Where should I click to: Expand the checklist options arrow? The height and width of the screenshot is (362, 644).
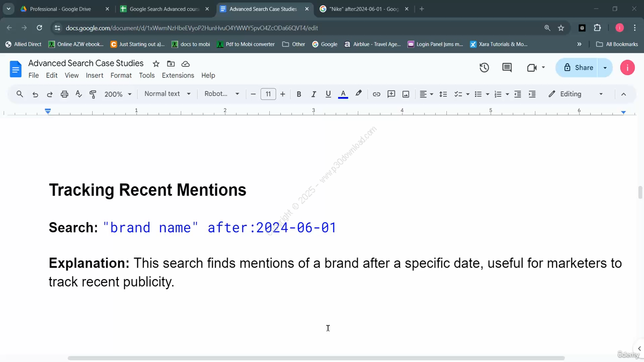click(467, 94)
